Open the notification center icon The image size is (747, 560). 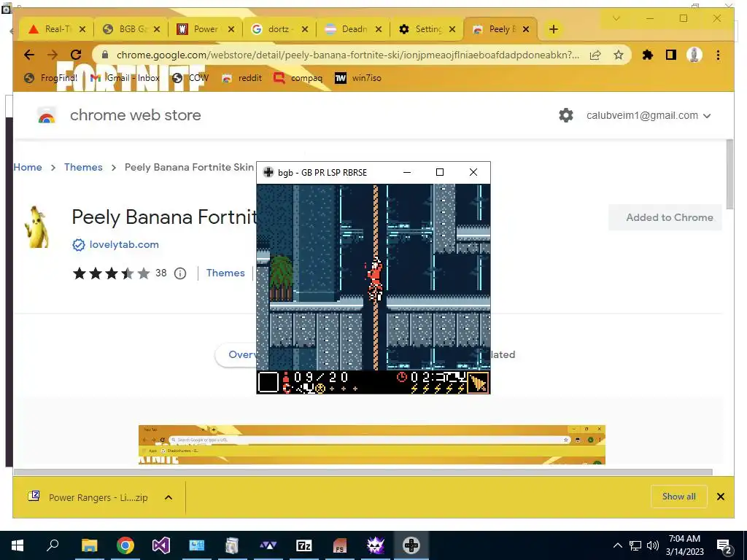(x=724, y=545)
